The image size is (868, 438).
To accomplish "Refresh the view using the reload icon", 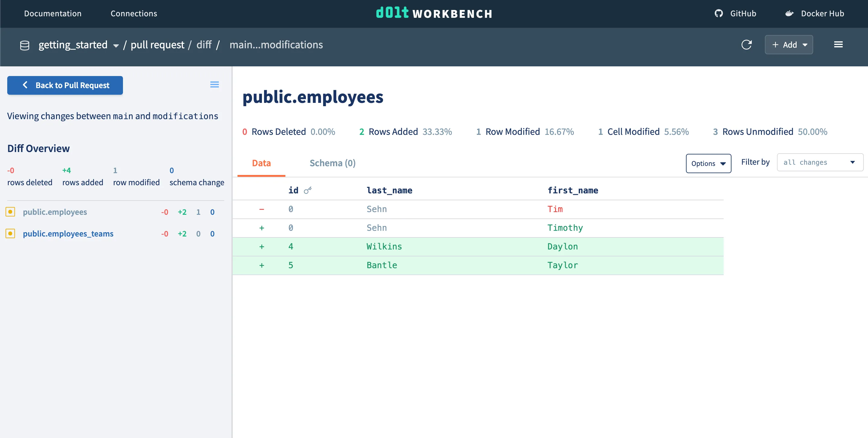I will [x=747, y=45].
